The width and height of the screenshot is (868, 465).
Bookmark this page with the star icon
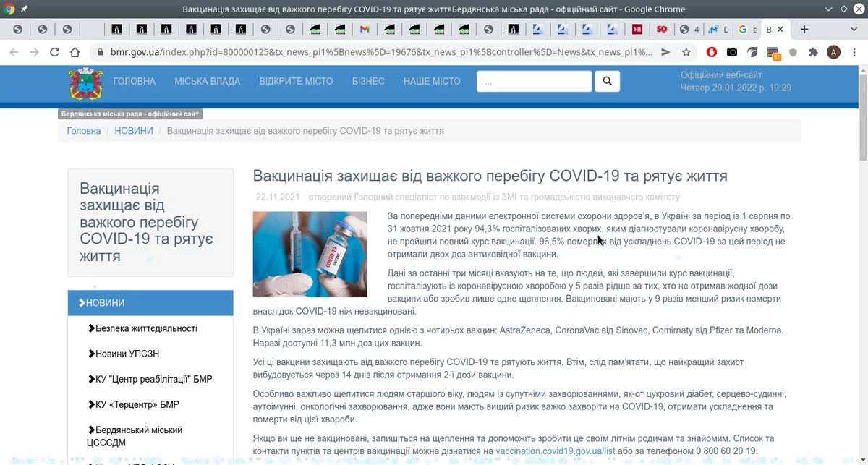[686, 52]
